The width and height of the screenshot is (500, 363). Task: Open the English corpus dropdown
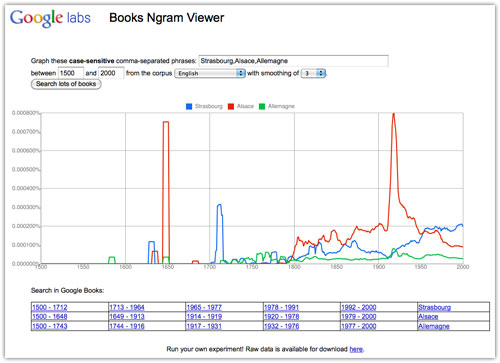(x=210, y=73)
